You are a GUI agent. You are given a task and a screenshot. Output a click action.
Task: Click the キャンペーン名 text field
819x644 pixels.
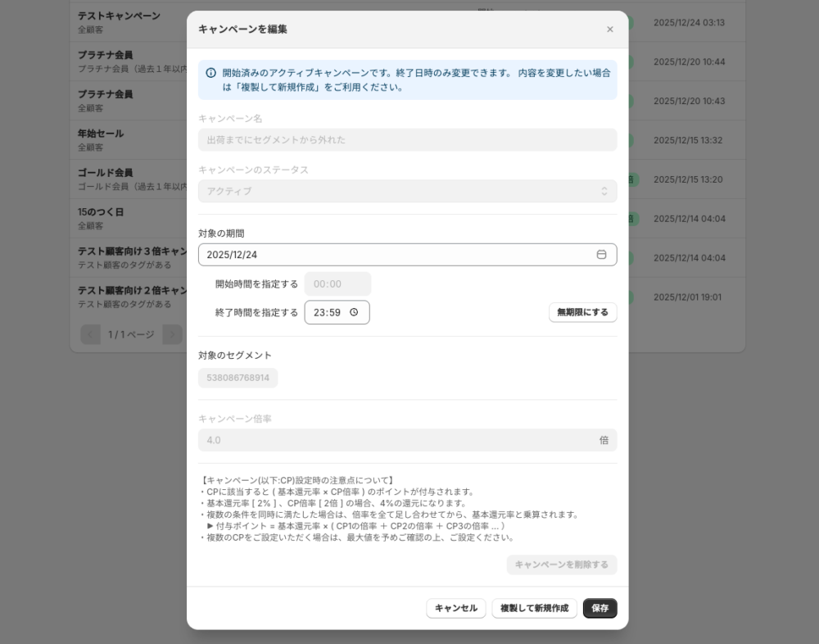click(407, 140)
